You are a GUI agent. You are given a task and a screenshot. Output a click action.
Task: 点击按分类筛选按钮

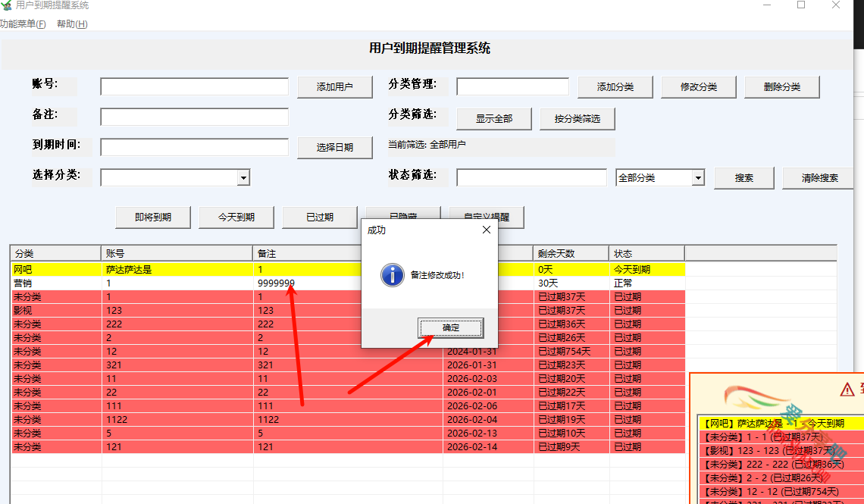pos(577,119)
